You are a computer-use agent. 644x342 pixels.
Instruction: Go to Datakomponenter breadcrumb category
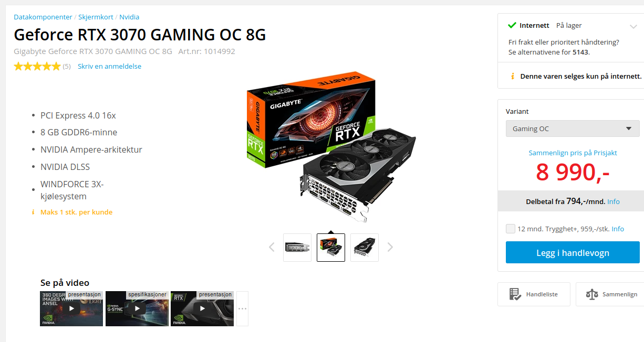tap(43, 17)
